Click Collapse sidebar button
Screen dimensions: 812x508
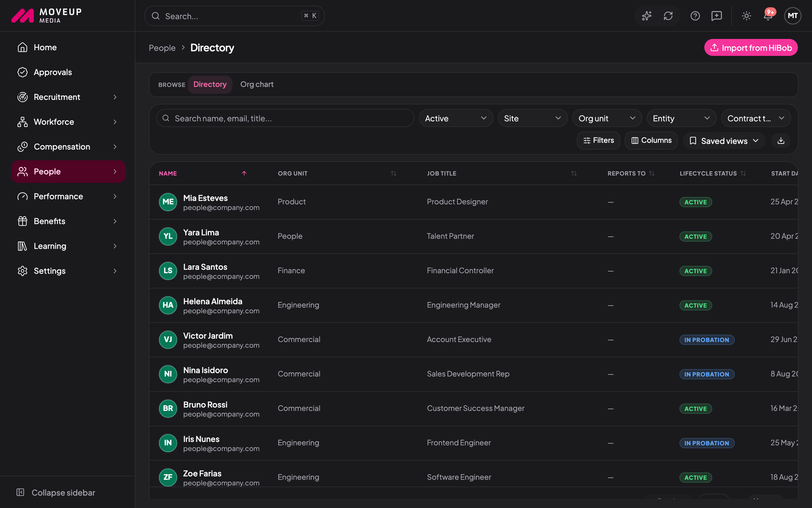point(56,492)
